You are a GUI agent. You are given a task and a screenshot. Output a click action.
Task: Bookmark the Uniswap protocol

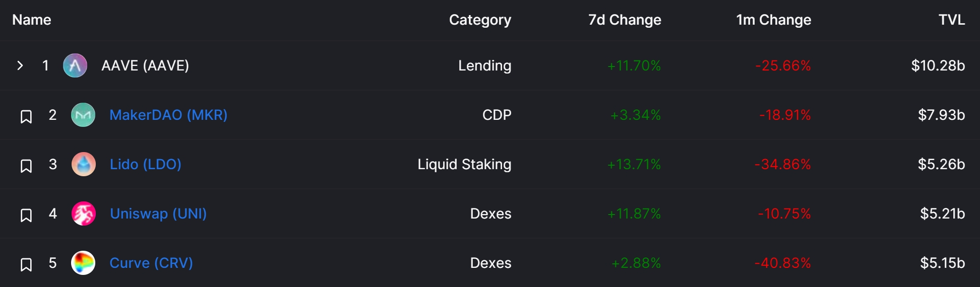[26, 215]
